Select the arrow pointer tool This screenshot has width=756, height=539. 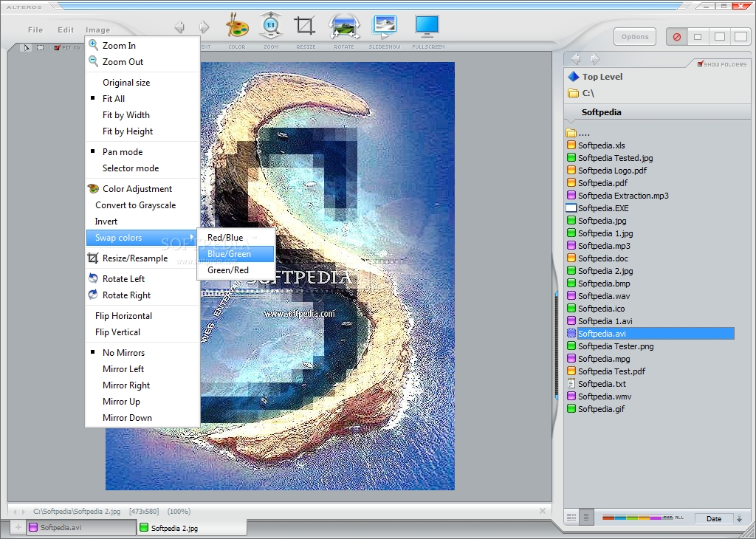(27, 47)
